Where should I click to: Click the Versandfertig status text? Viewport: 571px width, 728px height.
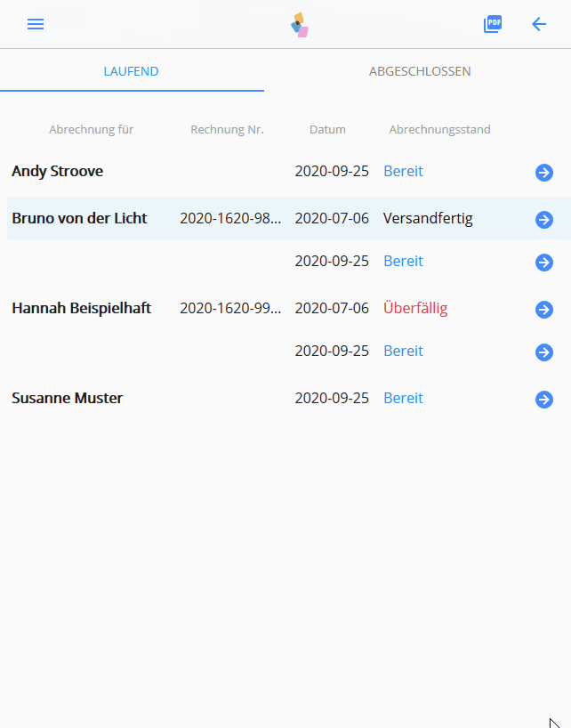coord(428,218)
